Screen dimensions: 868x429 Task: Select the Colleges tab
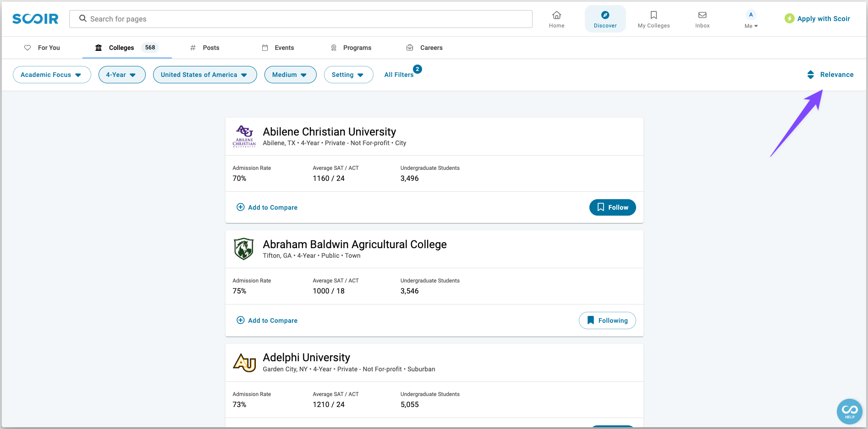point(127,48)
